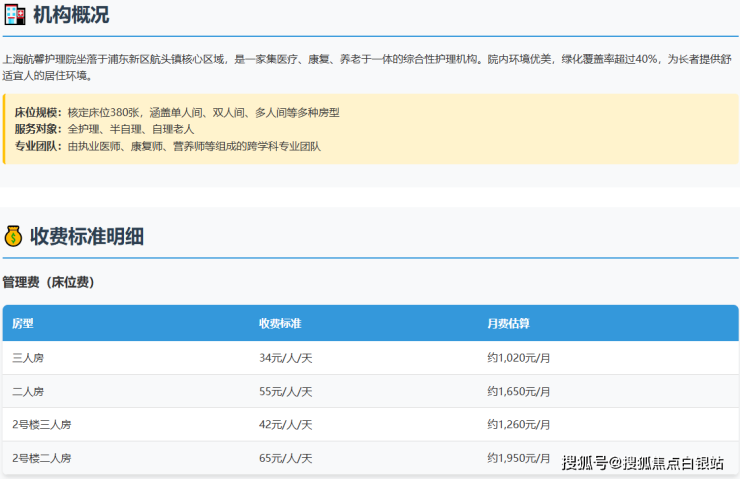Click the 服务对象 label in yellow box
The width and height of the screenshot is (740, 479).
pos(38,129)
